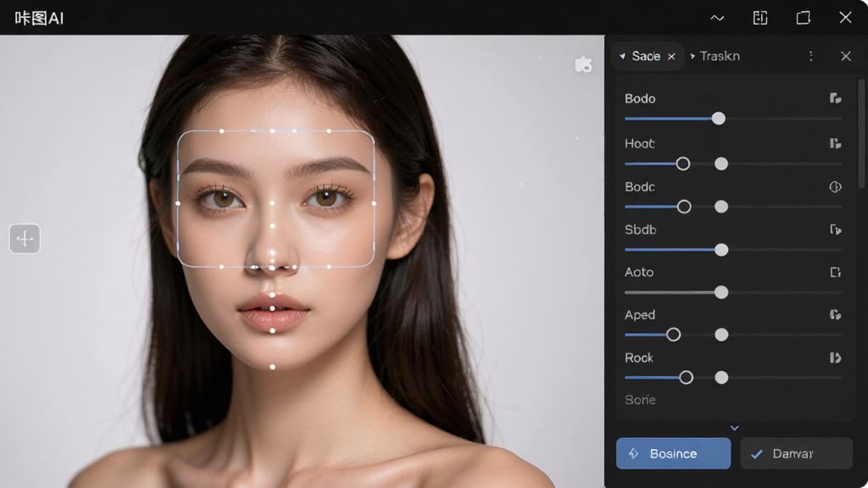
Task: Click the Sbdb slider handle
Action: (x=721, y=250)
